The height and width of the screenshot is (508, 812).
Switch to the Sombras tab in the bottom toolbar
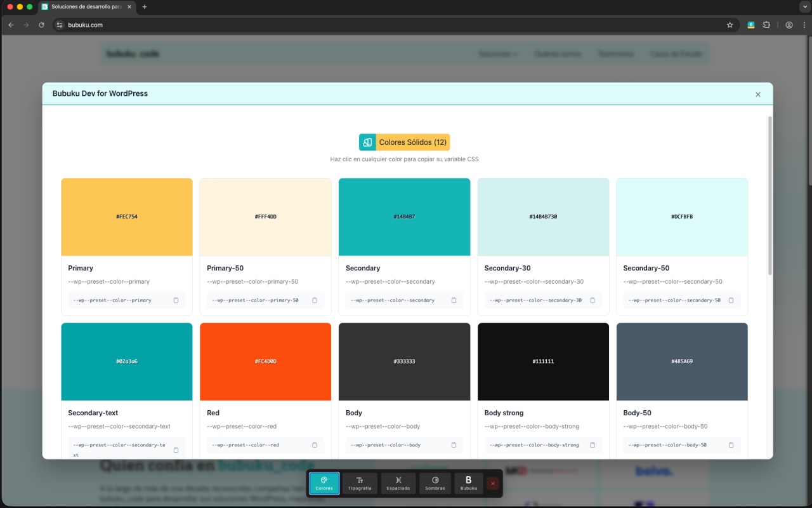point(435,484)
